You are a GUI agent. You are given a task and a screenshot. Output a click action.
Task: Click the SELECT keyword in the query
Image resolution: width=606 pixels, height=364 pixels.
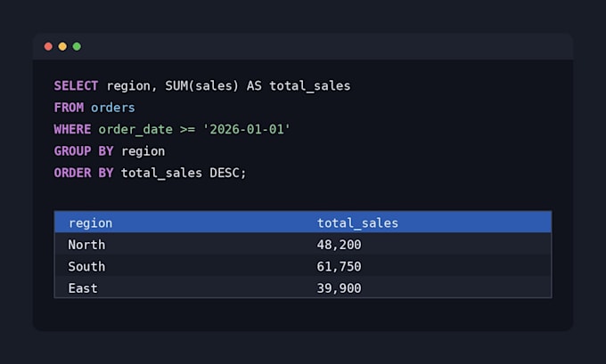(x=76, y=85)
